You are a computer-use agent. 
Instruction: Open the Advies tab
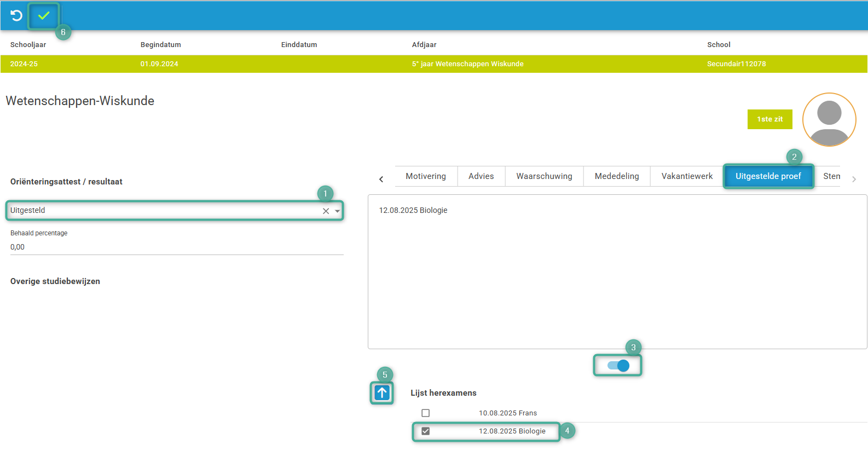click(481, 176)
